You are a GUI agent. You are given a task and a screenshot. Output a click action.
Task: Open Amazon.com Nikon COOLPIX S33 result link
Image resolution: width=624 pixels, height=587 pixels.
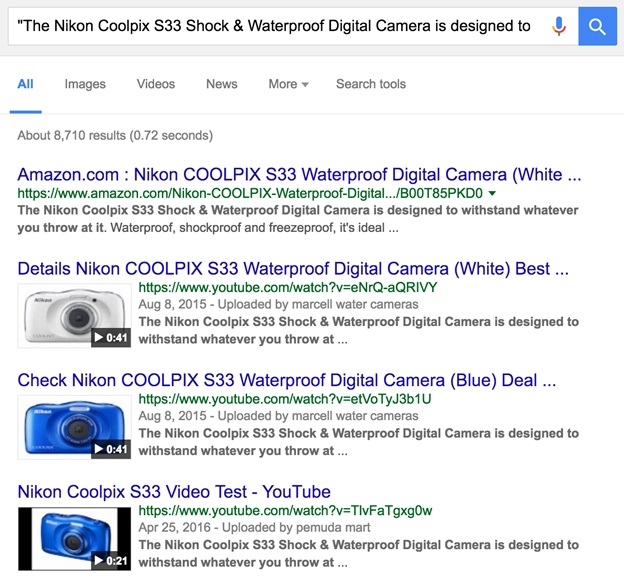pos(299,175)
